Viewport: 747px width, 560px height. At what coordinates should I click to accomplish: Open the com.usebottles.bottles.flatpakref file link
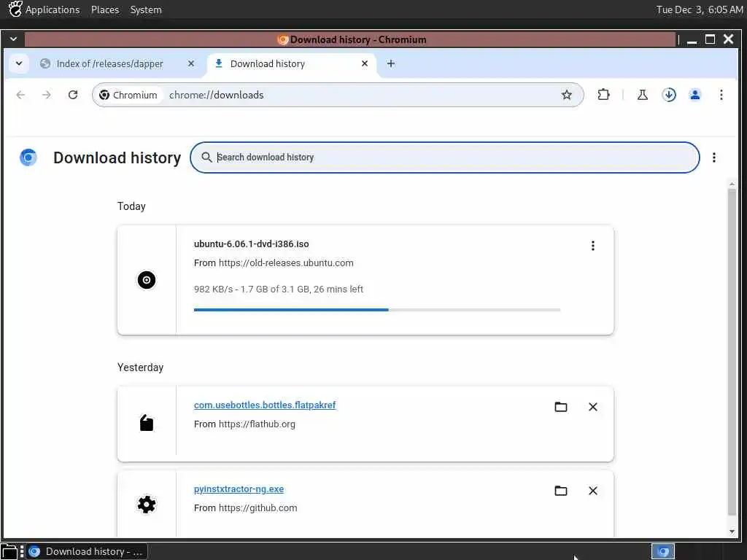pyautogui.click(x=265, y=405)
